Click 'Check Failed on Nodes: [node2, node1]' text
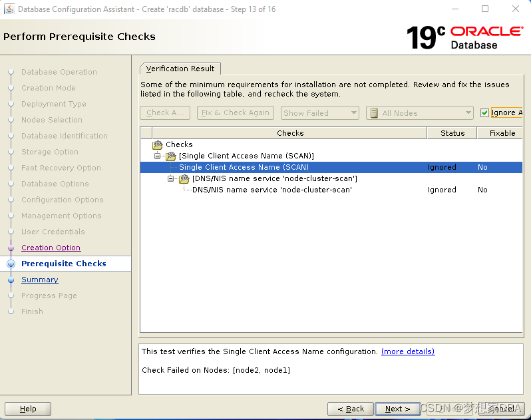Screen dimensions: 531x420 pyautogui.click(x=216, y=370)
